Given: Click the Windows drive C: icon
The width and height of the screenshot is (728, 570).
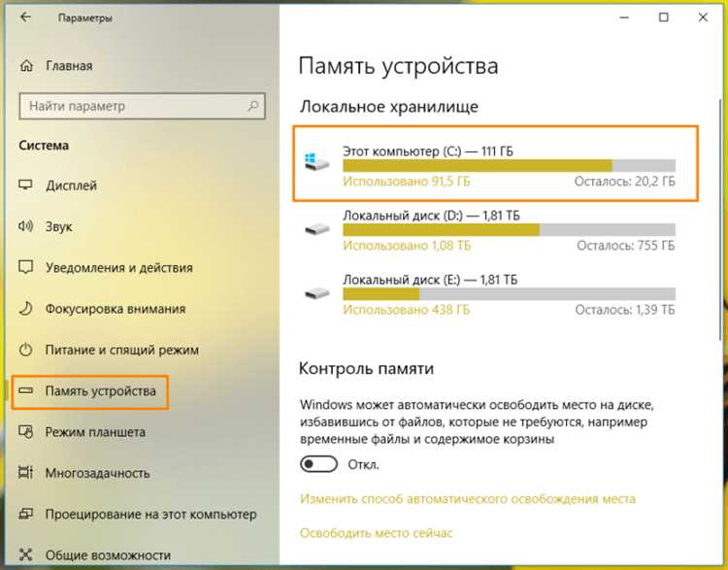Looking at the screenshot, I should [x=316, y=161].
